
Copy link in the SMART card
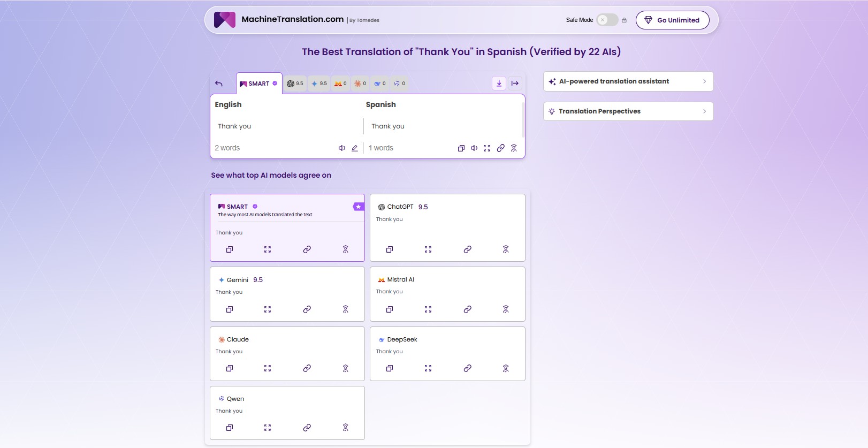click(x=307, y=249)
